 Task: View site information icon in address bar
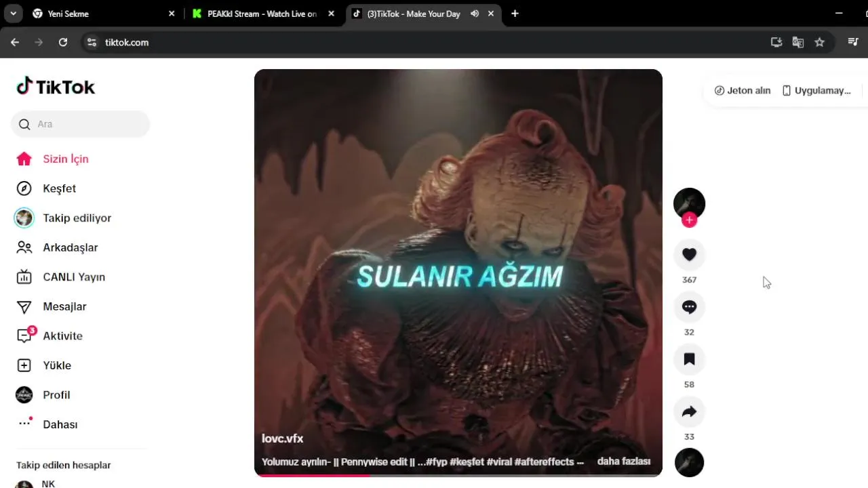[x=92, y=42]
